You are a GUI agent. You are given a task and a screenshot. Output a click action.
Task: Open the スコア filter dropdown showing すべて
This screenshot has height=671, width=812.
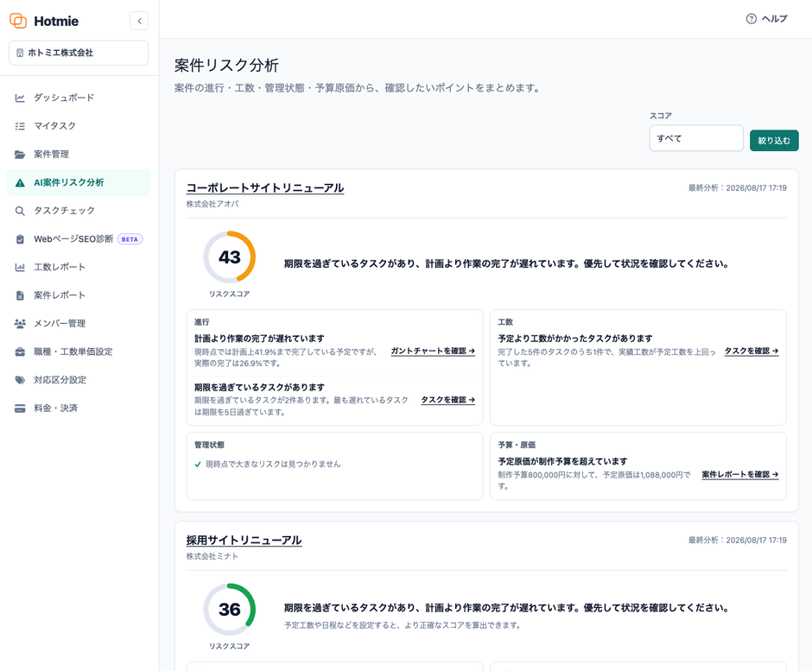(696, 138)
